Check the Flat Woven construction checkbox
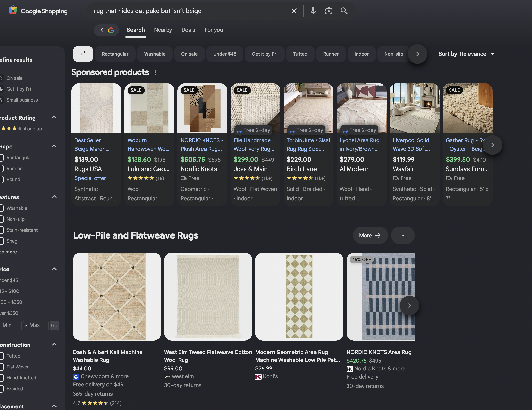532x410 pixels. pos(1,367)
